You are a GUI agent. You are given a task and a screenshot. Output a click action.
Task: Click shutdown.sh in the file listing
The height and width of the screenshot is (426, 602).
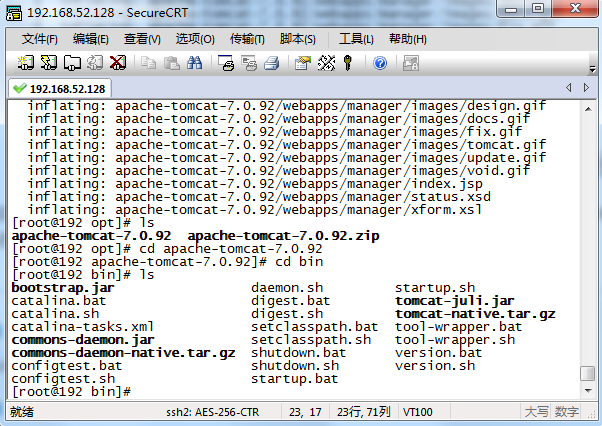[295, 366]
